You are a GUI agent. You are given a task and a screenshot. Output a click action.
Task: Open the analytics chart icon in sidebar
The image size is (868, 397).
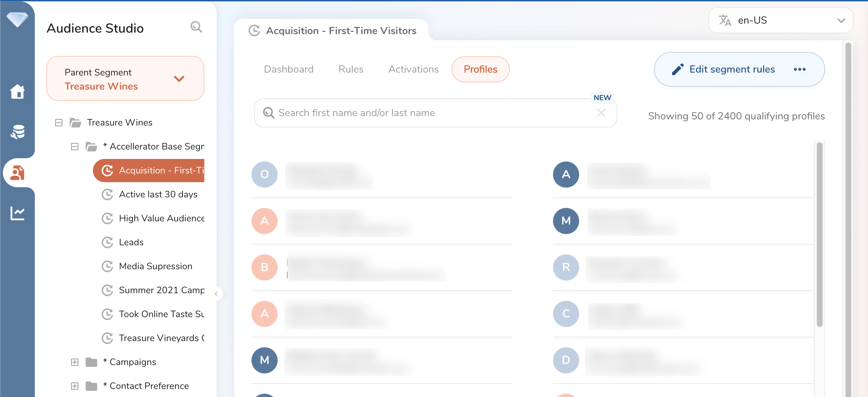(x=17, y=213)
